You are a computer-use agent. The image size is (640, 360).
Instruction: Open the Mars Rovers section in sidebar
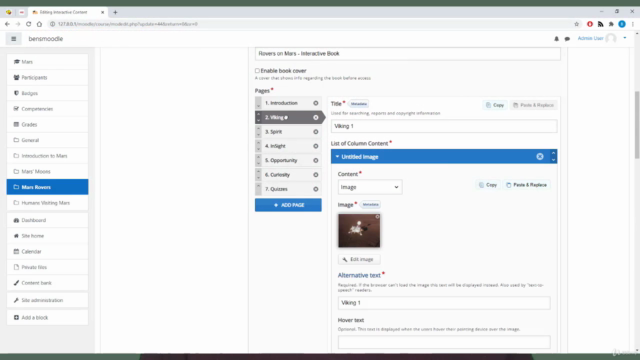(x=47, y=187)
